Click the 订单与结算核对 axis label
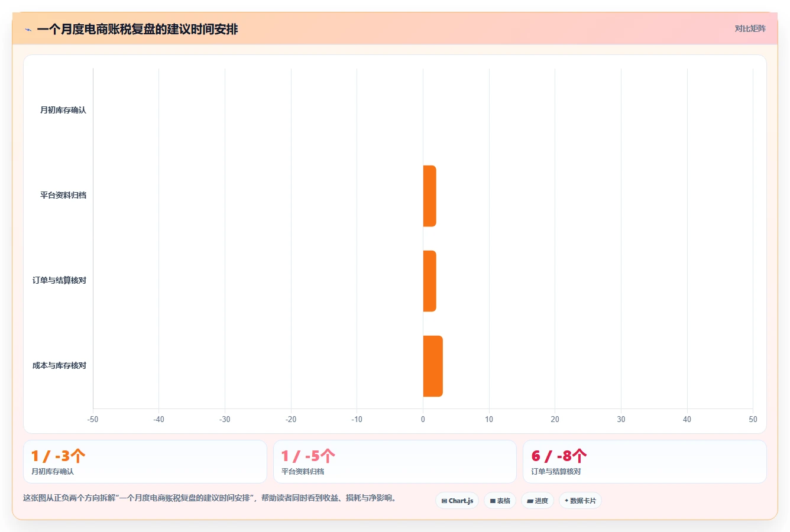 (x=59, y=280)
